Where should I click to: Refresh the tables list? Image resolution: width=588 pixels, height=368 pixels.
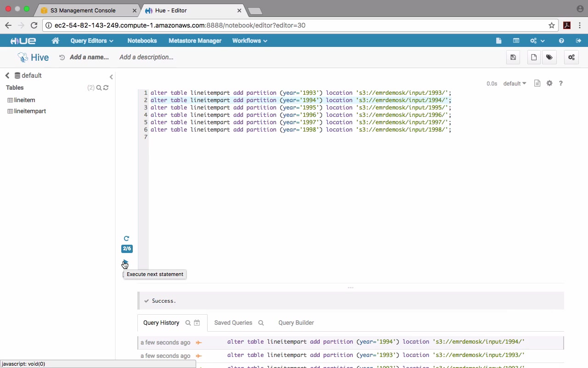coord(106,88)
